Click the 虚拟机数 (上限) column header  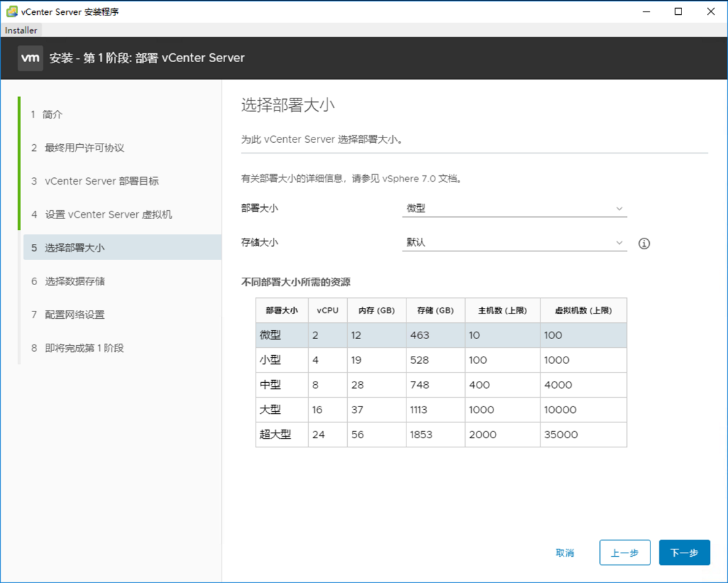click(x=584, y=311)
